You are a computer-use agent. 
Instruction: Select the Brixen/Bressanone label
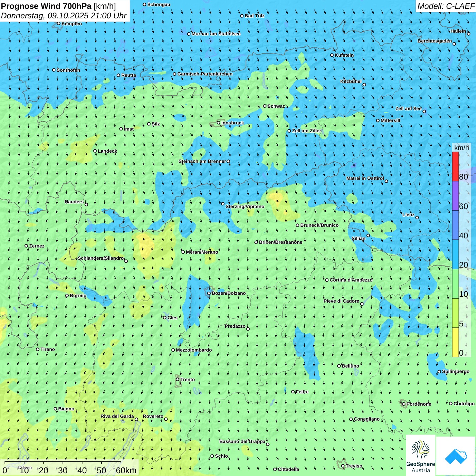[280, 242]
